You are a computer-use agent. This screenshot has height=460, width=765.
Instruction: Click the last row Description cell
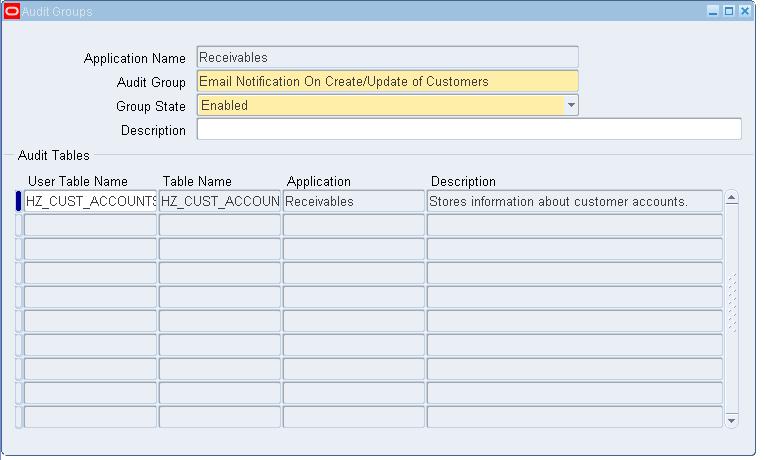(574, 417)
